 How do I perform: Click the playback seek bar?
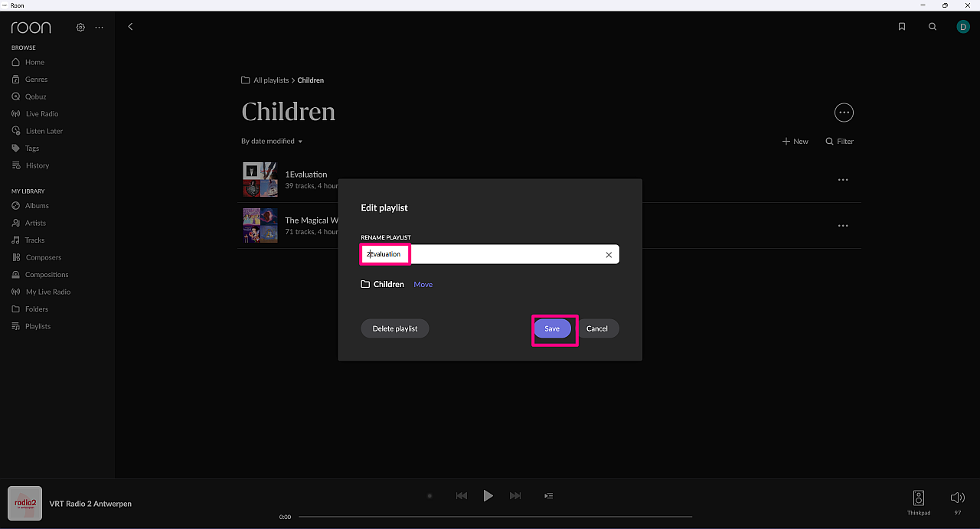tap(495, 517)
